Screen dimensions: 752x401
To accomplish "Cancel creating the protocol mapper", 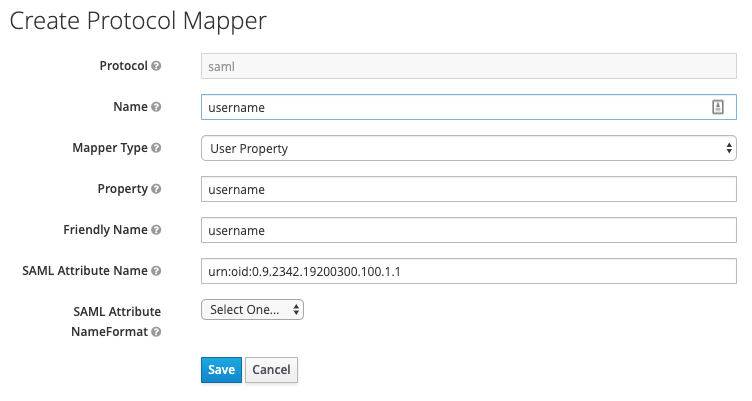I will tap(271, 370).
